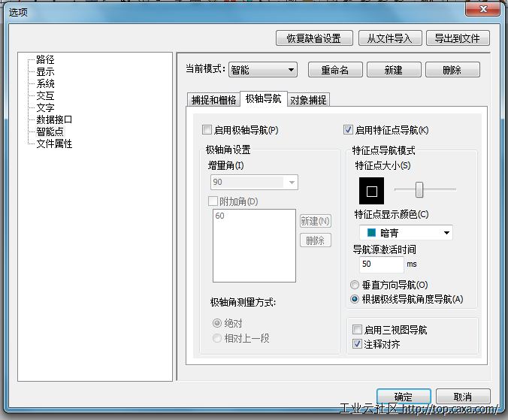Select 显示 in the options tree
This screenshot has height=420, width=508.
click(45, 71)
